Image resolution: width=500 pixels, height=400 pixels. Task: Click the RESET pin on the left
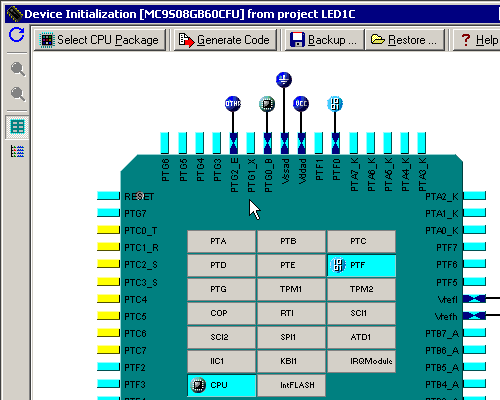(x=108, y=196)
